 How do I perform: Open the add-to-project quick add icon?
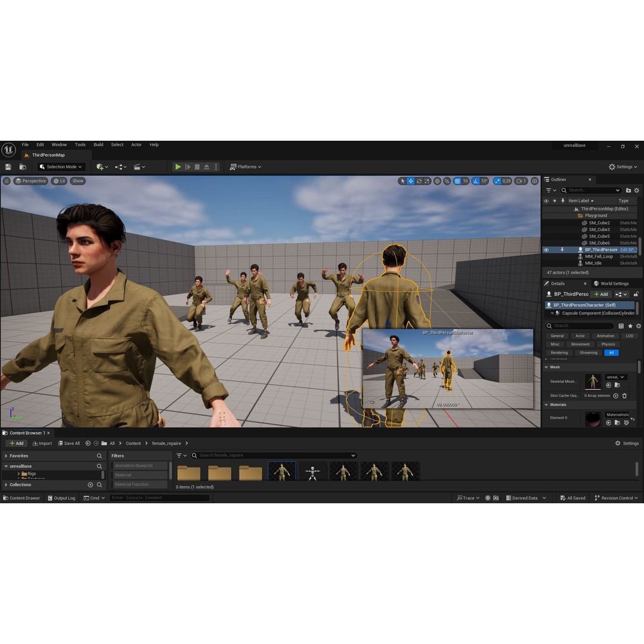click(x=102, y=167)
